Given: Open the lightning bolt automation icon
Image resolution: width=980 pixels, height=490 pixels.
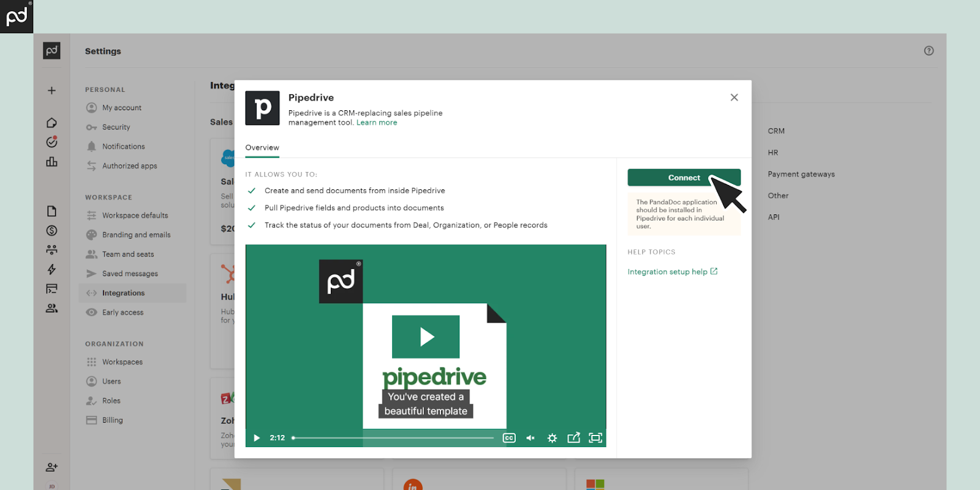Looking at the screenshot, I should tap(51, 269).
